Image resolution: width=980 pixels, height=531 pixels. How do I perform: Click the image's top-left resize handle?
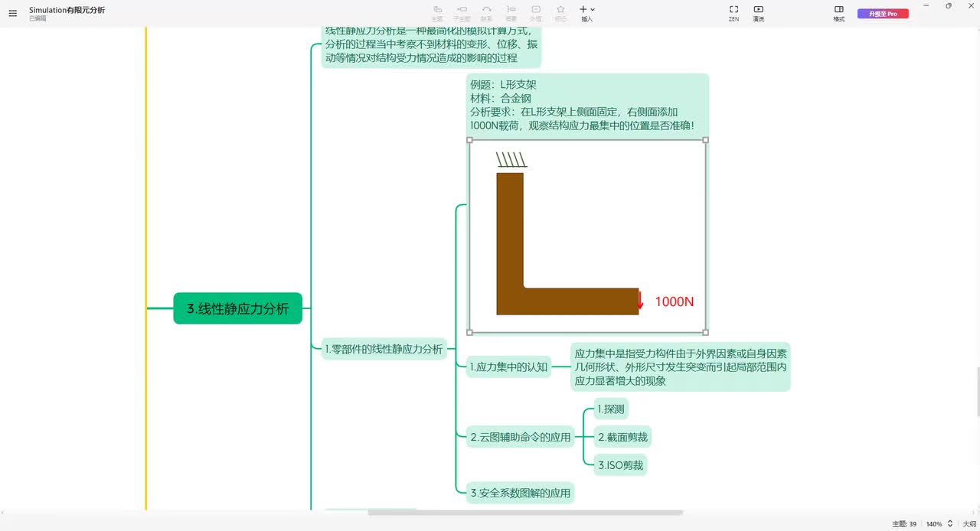click(x=469, y=140)
